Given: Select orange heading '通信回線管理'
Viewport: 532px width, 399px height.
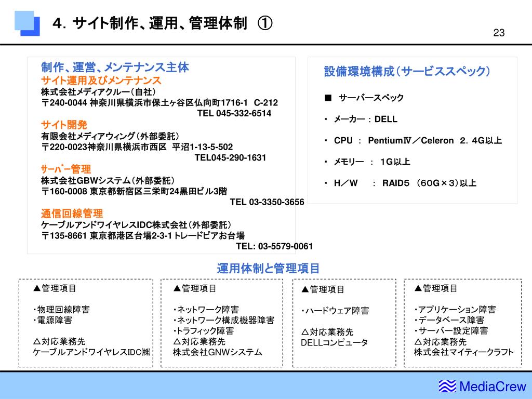Looking at the screenshot, I should (x=72, y=214).
